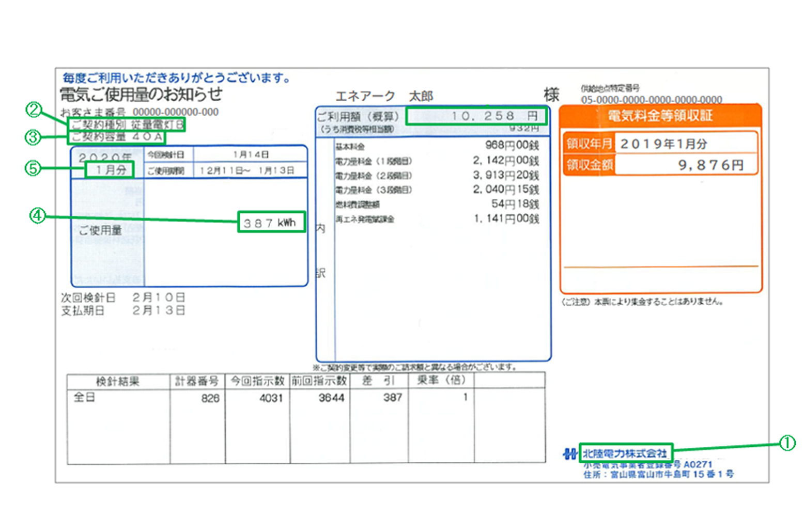Select the 9,876円 receipt amount field
The width and height of the screenshot is (804, 532).
pyautogui.click(x=685, y=165)
